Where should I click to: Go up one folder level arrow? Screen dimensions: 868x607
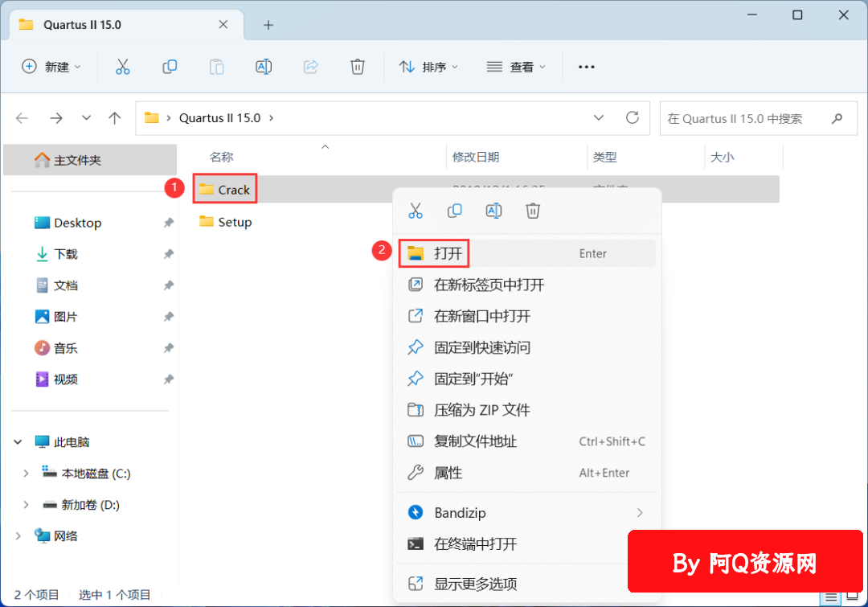[115, 118]
